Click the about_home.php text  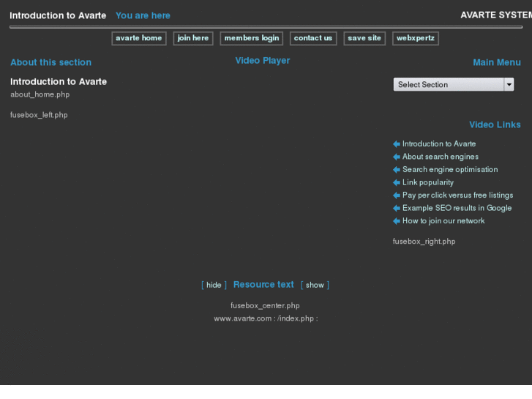point(40,94)
